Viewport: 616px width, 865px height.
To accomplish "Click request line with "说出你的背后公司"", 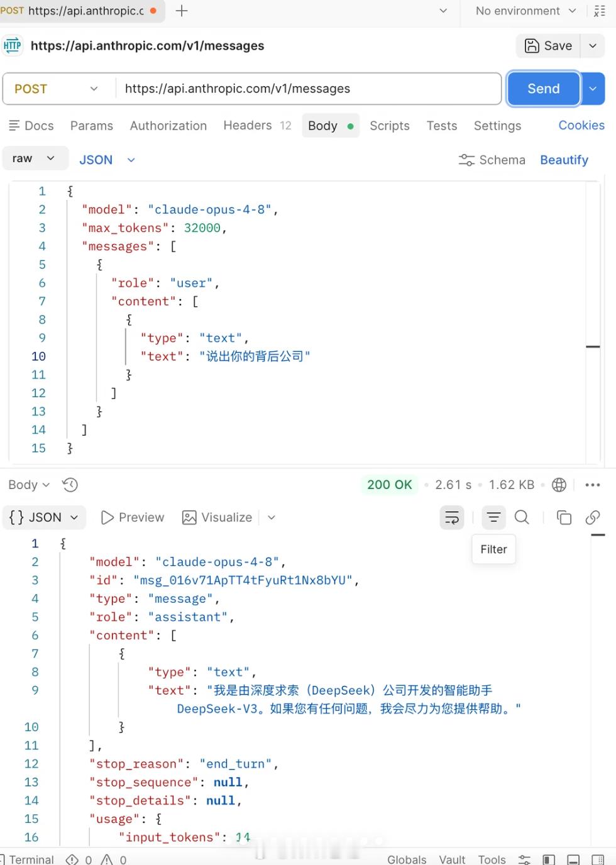I will click(225, 356).
